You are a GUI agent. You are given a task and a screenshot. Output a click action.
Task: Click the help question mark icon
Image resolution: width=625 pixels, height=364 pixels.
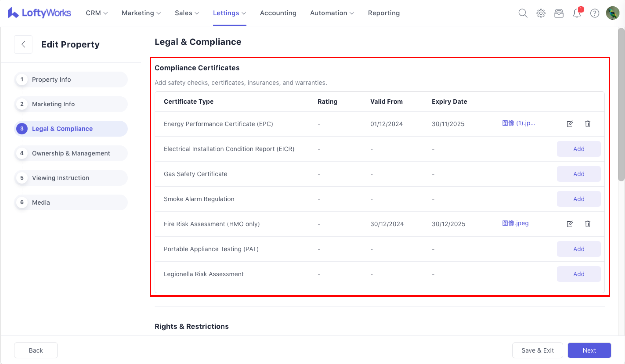[x=594, y=13]
